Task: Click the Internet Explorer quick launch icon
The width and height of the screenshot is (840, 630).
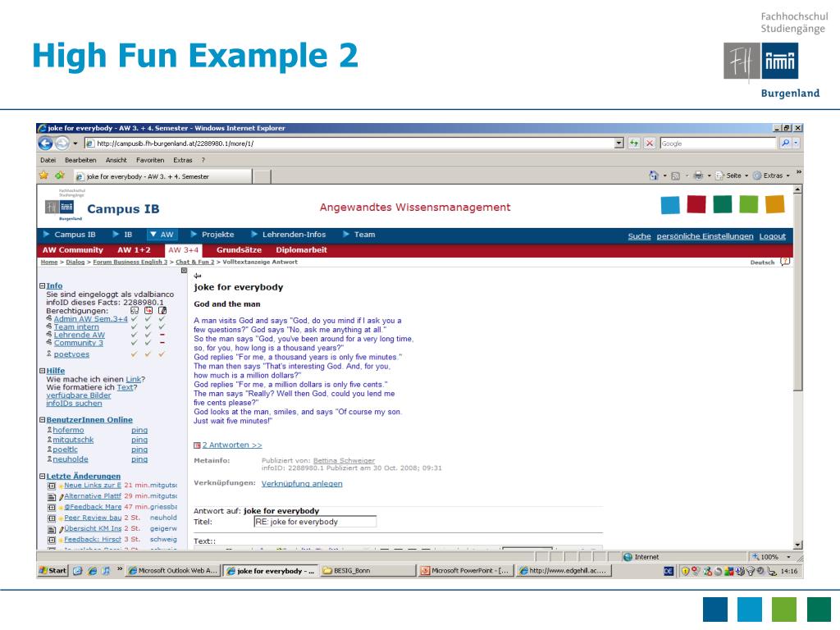Action: pyautogui.click(x=92, y=571)
